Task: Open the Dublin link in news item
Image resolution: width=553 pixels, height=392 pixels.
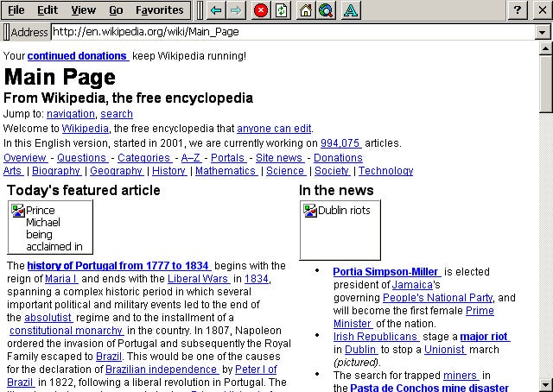Action: point(361,350)
